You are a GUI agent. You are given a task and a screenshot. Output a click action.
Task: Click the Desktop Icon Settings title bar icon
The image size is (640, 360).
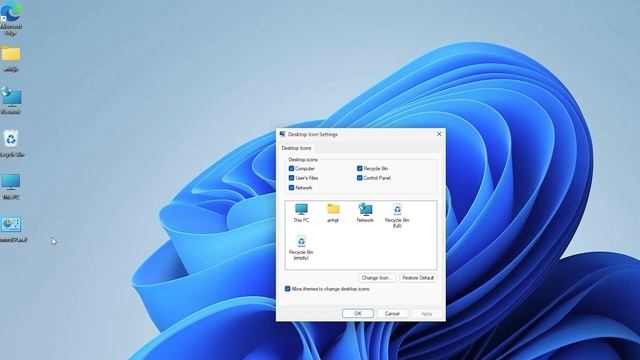[x=282, y=134]
